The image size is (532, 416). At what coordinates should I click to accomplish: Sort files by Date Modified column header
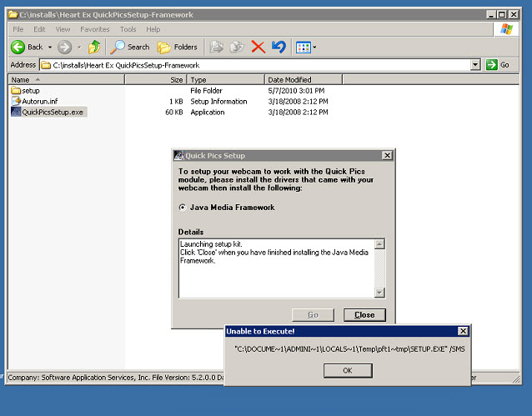point(288,79)
